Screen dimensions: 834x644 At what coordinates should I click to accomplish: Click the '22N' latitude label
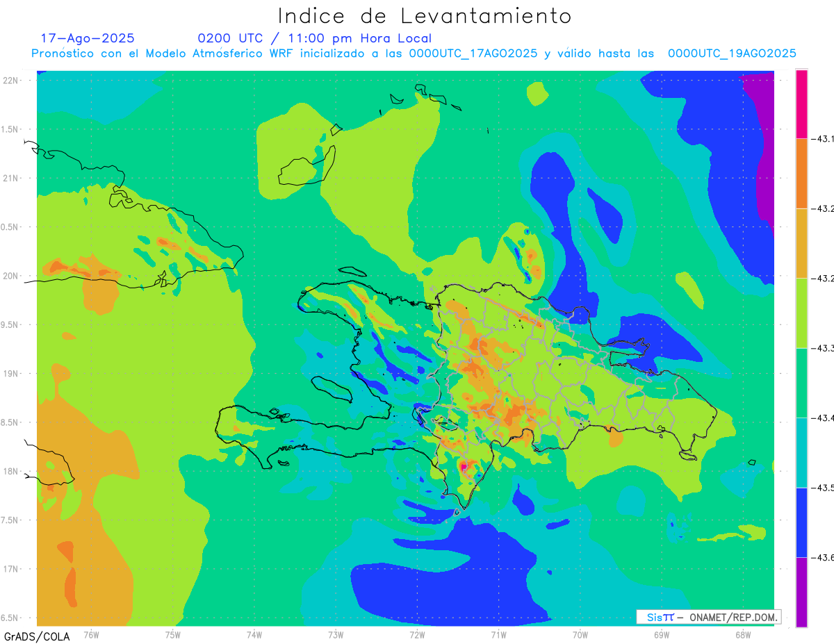tap(10, 80)
